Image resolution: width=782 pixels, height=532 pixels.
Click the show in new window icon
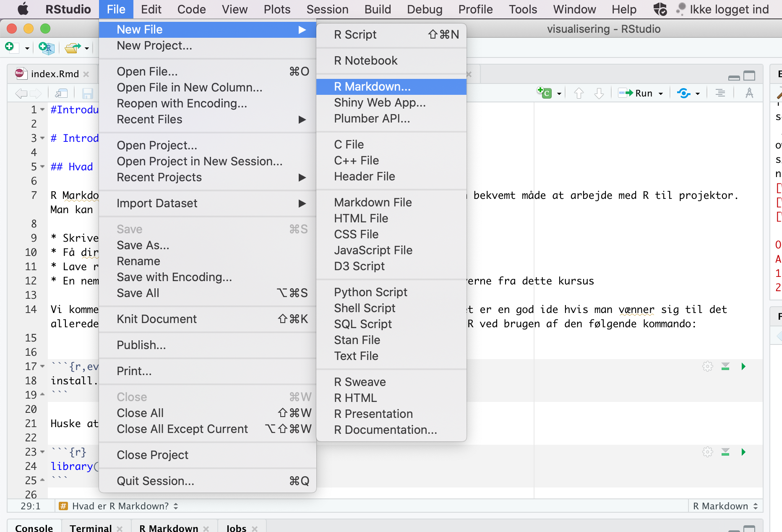click(x=62, y=93)
